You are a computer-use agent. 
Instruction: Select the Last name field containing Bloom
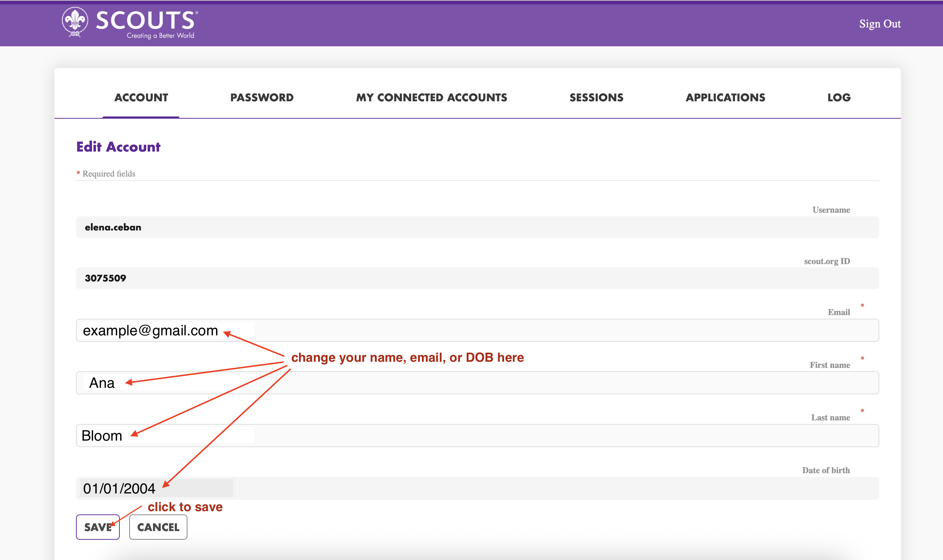point(477,436)
